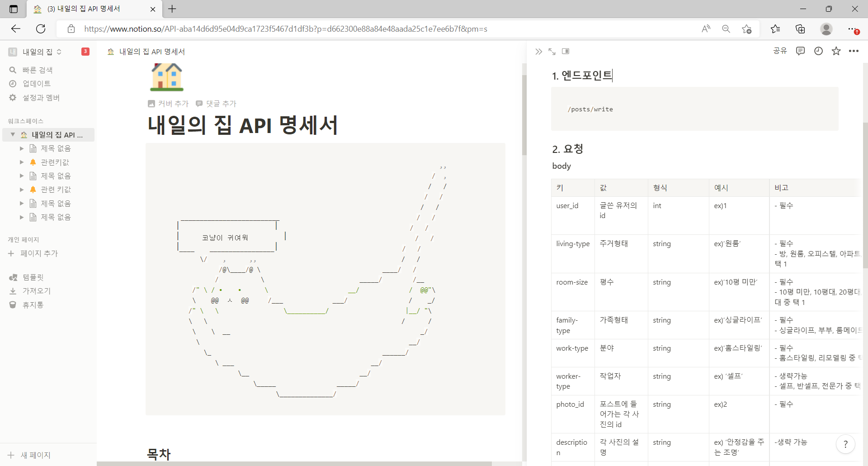868x466 pixels.
Task: Open the 가져오기 import tool
Action: click(x=36, y=290)
